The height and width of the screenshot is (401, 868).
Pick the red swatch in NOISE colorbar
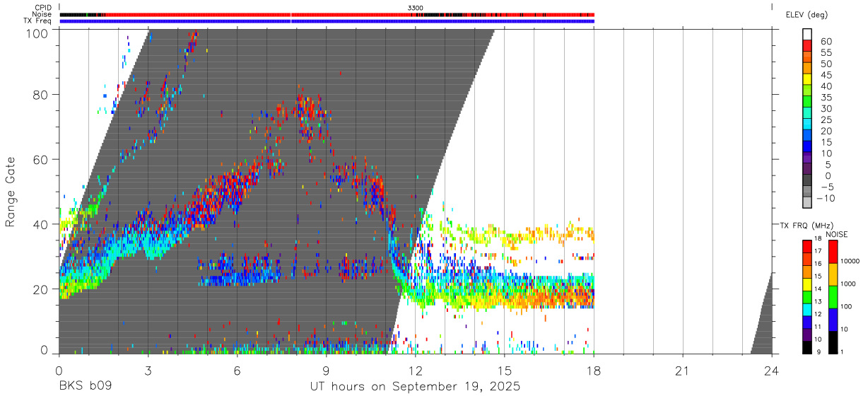coord(832,252)
